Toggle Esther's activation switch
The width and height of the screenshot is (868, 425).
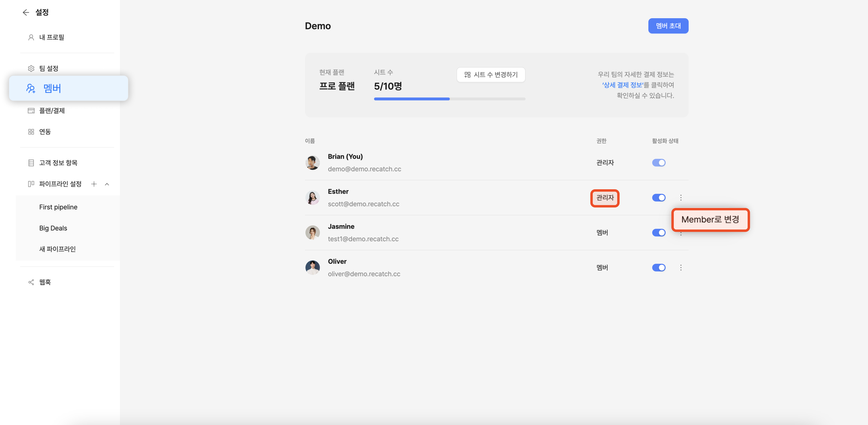click(x=658, y=198)
